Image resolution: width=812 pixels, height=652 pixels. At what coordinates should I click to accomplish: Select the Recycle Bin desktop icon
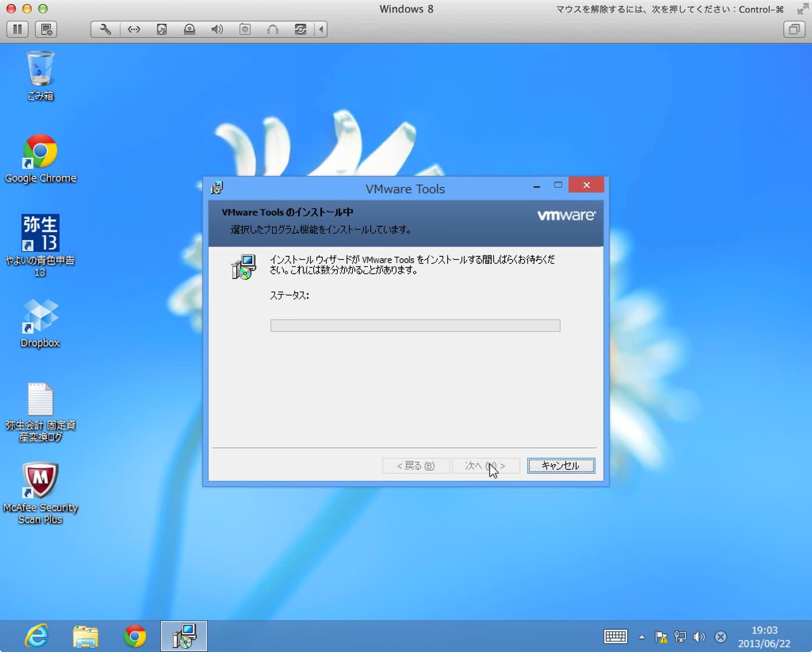(x=41, y=76)
